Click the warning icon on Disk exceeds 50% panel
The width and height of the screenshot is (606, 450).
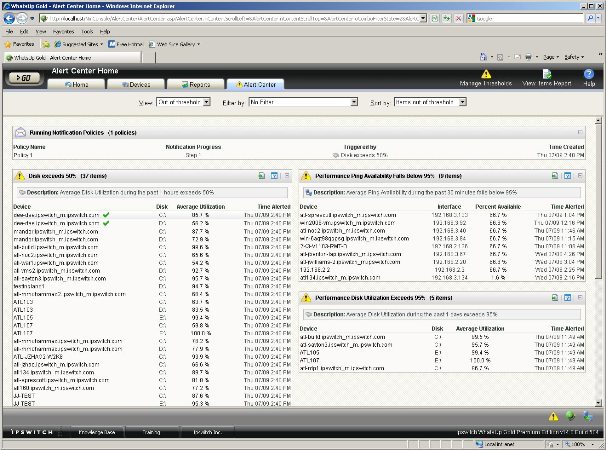click(19, 176)
